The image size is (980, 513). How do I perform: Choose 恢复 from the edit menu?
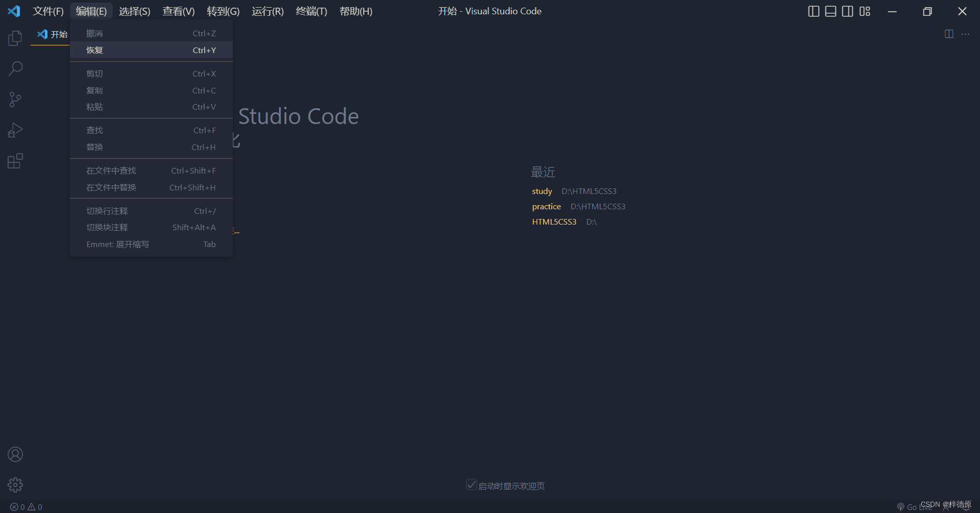pos(151,50)
